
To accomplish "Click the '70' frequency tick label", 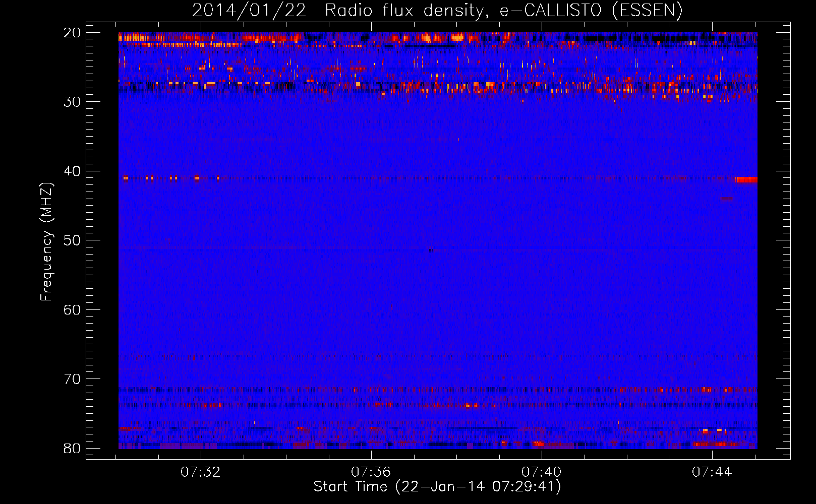I will [x=72, y=379].
